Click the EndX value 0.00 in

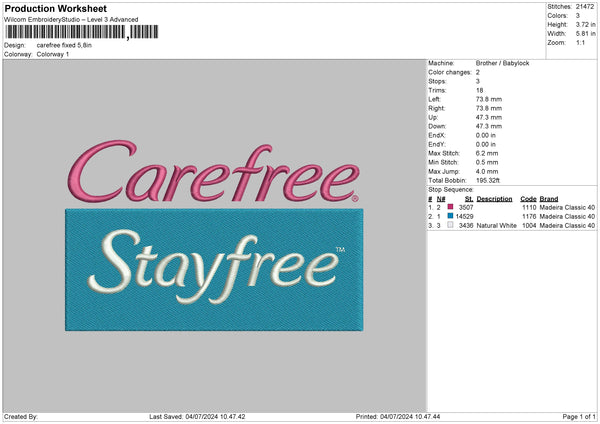pos(486,135)
